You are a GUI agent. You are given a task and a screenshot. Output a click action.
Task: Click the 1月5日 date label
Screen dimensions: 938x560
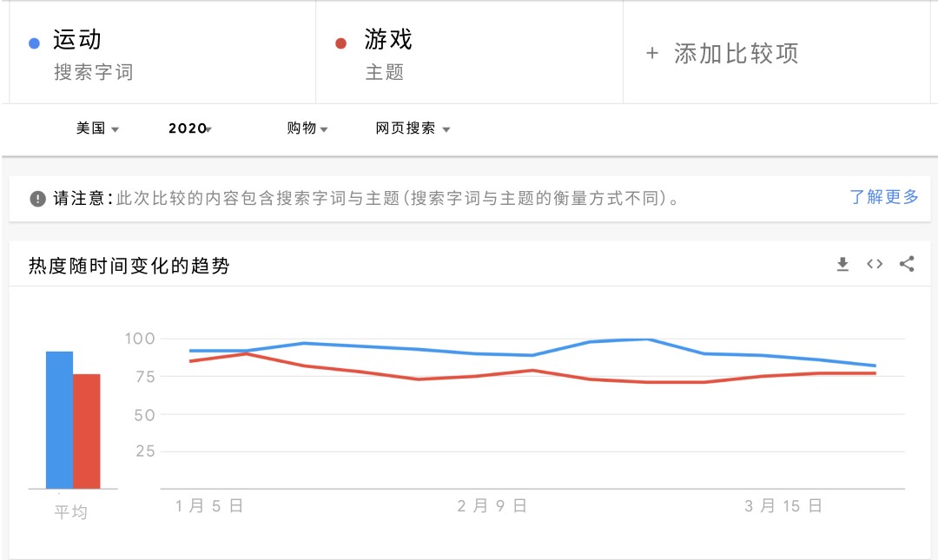coord(208,506)
